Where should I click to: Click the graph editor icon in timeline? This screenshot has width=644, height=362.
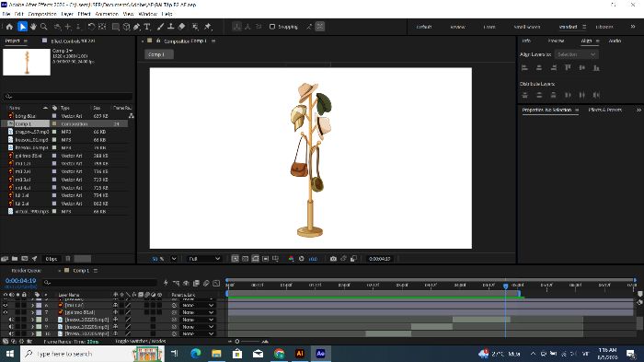(216, 283)
